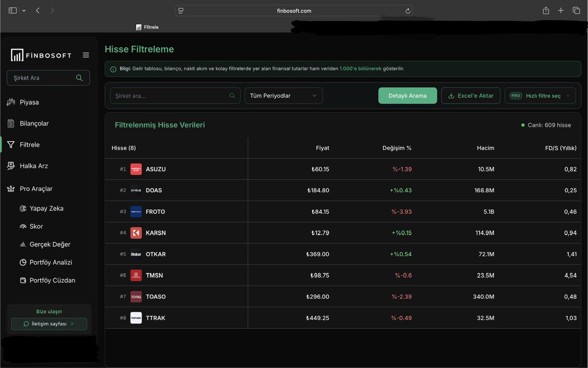Open the TOASO stock name
The image size is (588, 368).
pos(156,297)
